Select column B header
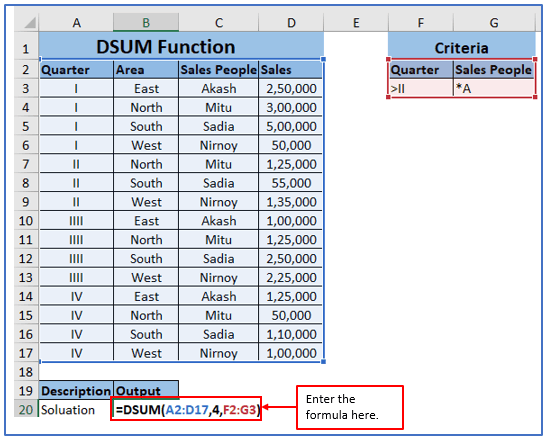The width and height of the screenshot is (548, 440). point(146,23)
